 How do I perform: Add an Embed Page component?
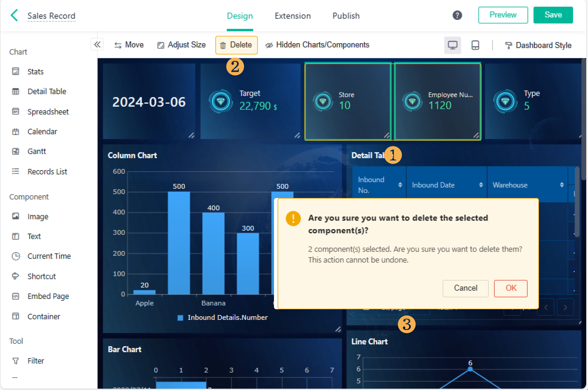[40, 296]
